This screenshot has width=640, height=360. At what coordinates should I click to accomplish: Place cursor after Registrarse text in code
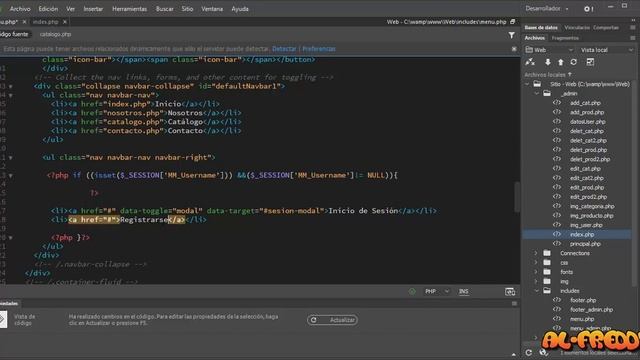(x=169, y=220)
